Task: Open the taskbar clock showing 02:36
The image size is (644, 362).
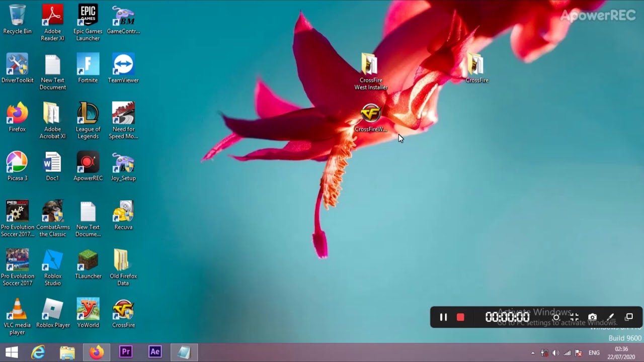Action: [621, 353]
